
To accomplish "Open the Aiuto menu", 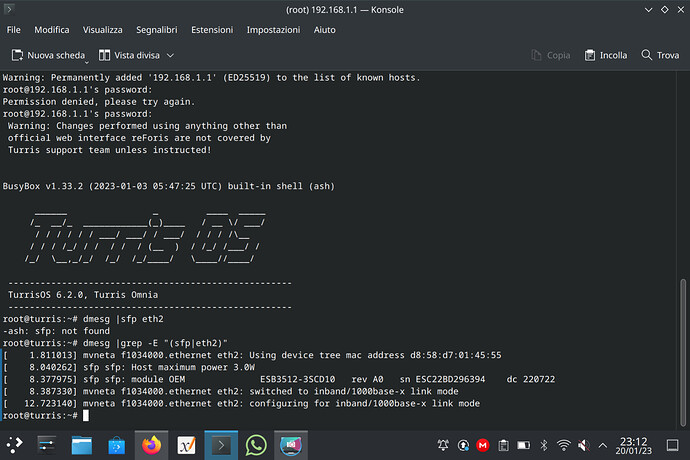I will pos(324,30).
